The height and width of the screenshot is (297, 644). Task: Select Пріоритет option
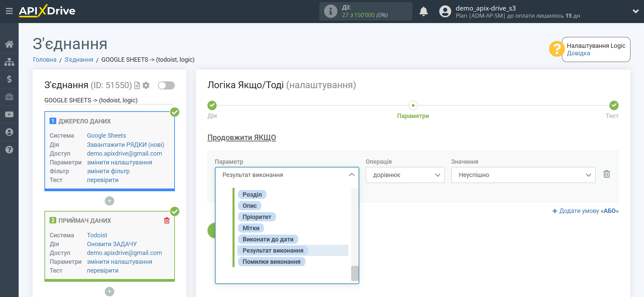[257, 217]
